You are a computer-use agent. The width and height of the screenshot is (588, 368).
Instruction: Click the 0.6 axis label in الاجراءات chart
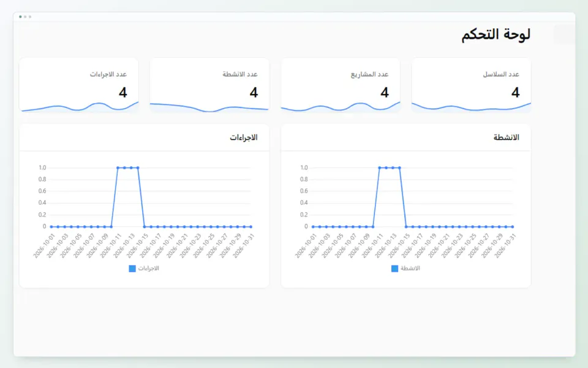(x=42, y=191)
